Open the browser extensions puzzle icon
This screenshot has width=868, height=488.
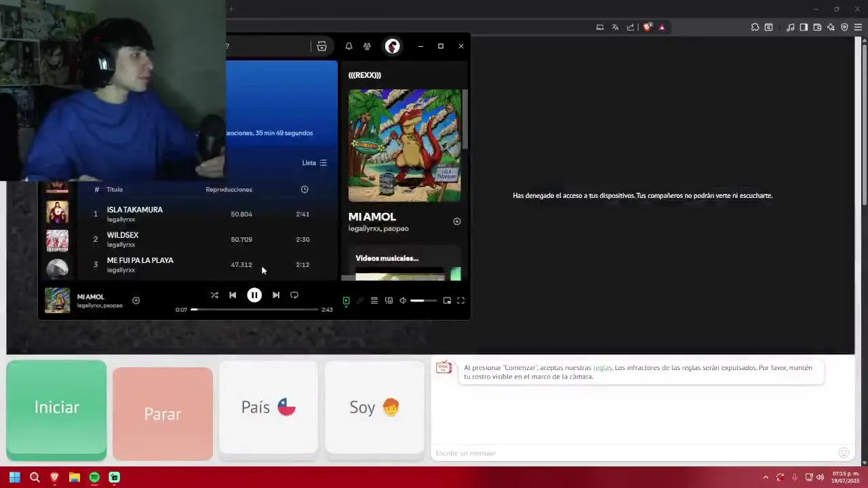point(755,27)
